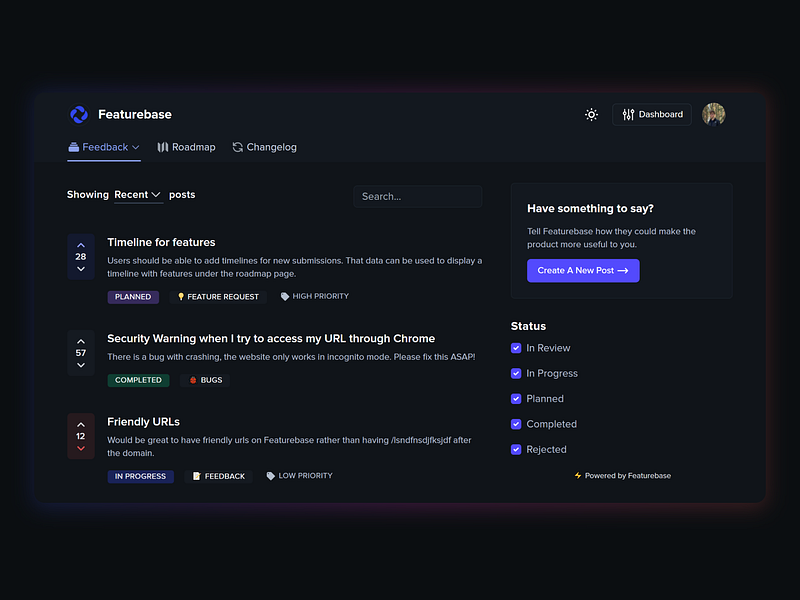Click the Roadmap waves icon
800x600 pixels.
point(162,147)
